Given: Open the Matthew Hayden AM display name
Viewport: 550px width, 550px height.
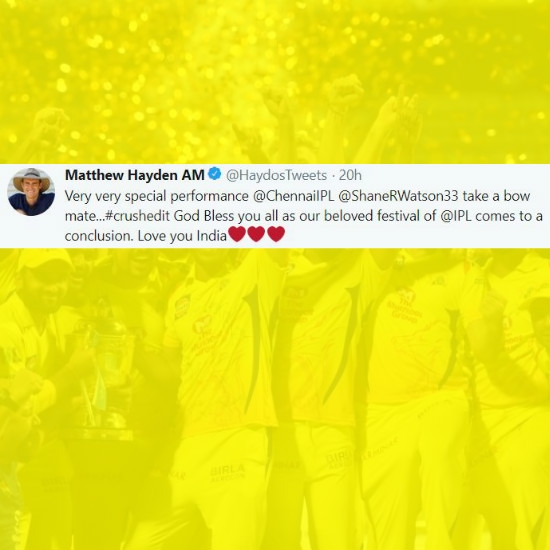Looking at the screenshot, I should coord(135,175).
